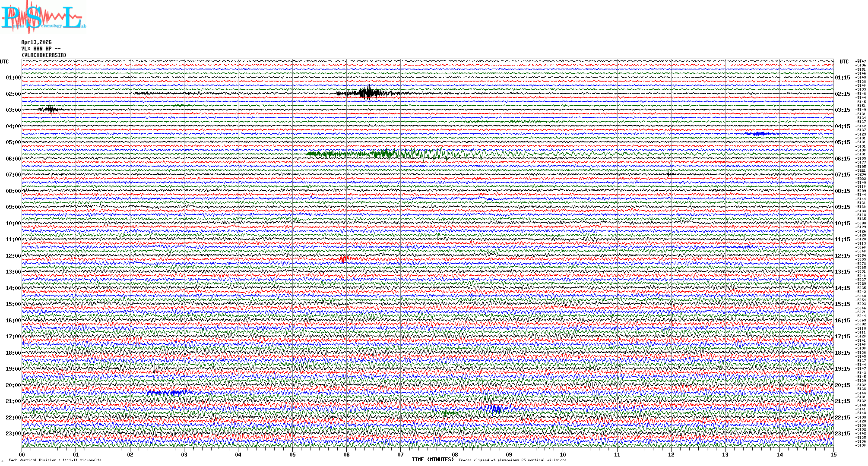Click the large black burst on 02:00 trace

368,93
